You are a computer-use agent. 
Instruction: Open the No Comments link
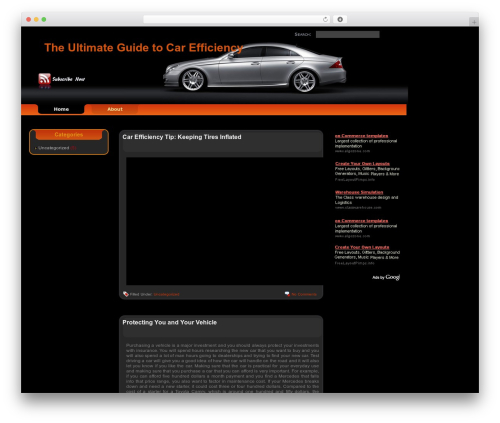click(x=304, y=294)
